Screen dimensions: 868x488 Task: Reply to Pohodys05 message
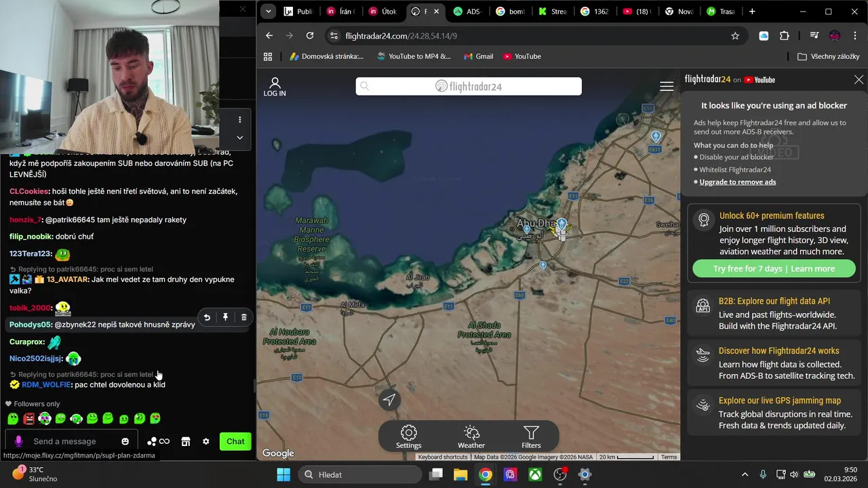(207, 317)
